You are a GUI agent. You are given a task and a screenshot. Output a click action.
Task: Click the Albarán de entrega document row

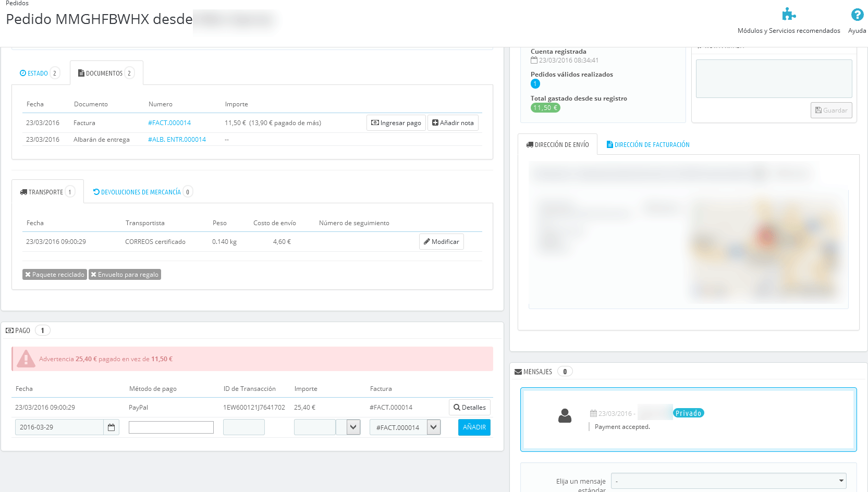[x=252, y=140]
